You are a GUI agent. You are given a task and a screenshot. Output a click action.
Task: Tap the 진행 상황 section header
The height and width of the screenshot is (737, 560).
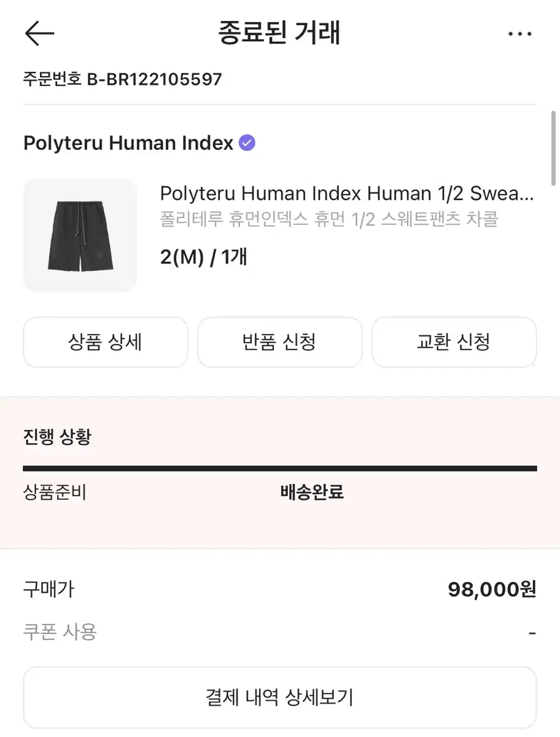[x=57, y=437]
